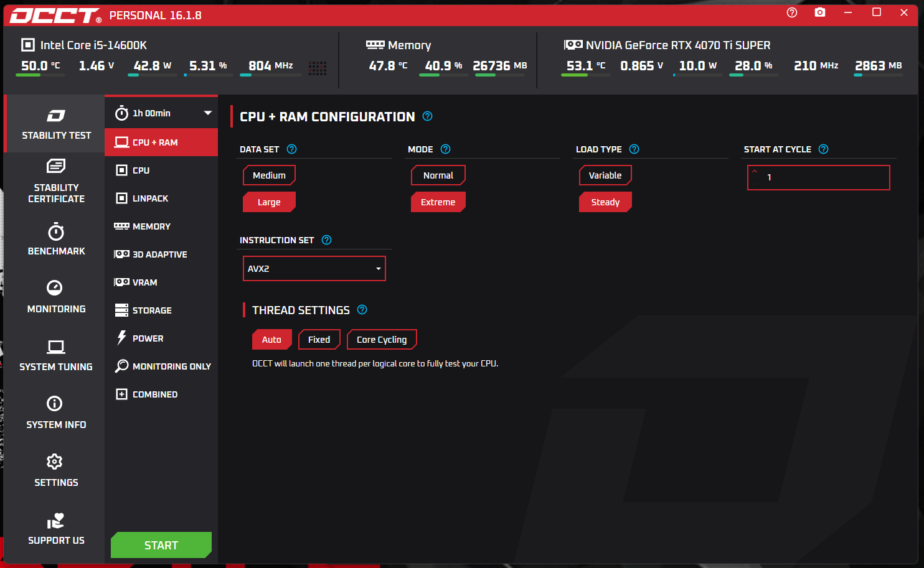
Task: Select Fixed thread setting
Action: 319,340
